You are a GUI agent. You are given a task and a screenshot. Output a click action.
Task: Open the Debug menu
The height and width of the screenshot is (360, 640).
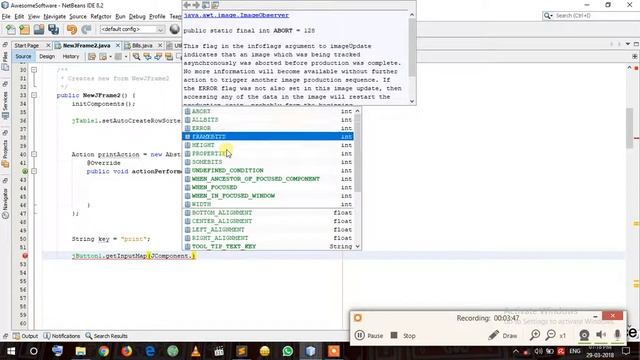pyautogui.click(x=137, y=16)
